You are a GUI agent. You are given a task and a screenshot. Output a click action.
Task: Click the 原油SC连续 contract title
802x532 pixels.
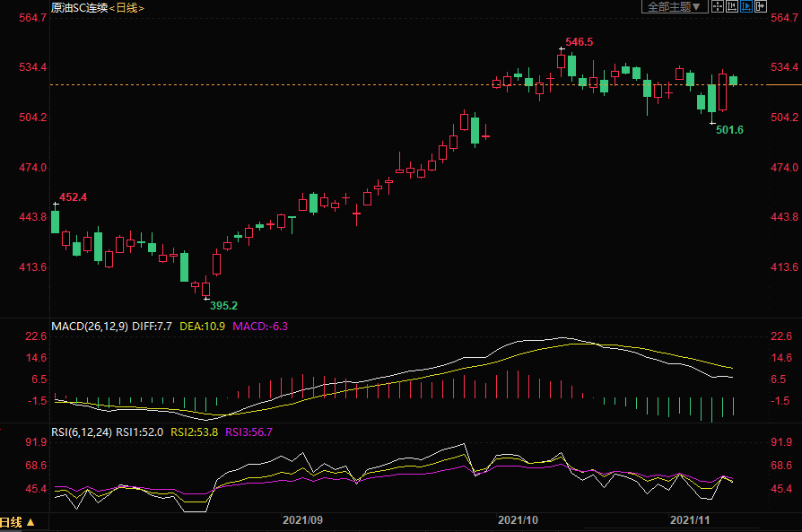point(78,7)
